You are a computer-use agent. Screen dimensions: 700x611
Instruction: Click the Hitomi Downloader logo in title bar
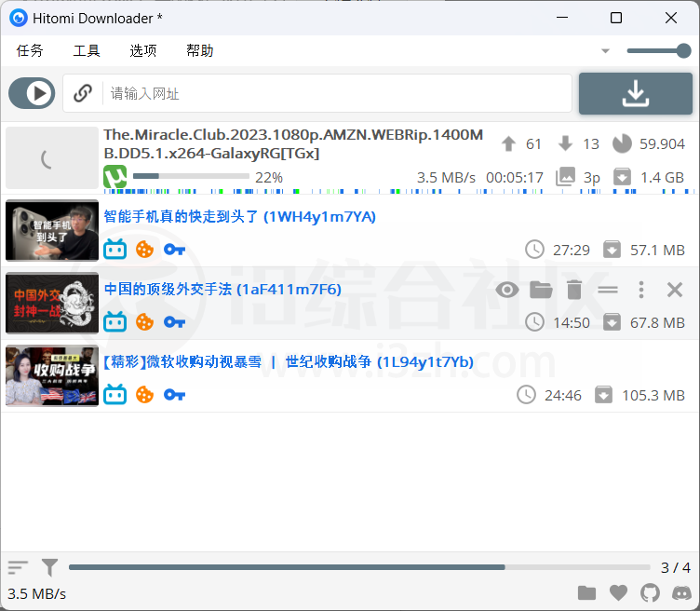[19, 18]
